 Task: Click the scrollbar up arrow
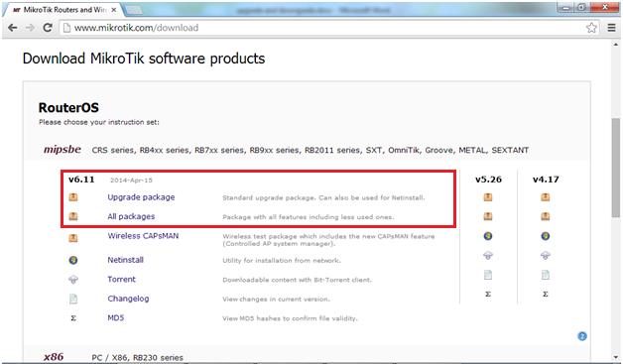pyautogui.click(x=616, y=45)
